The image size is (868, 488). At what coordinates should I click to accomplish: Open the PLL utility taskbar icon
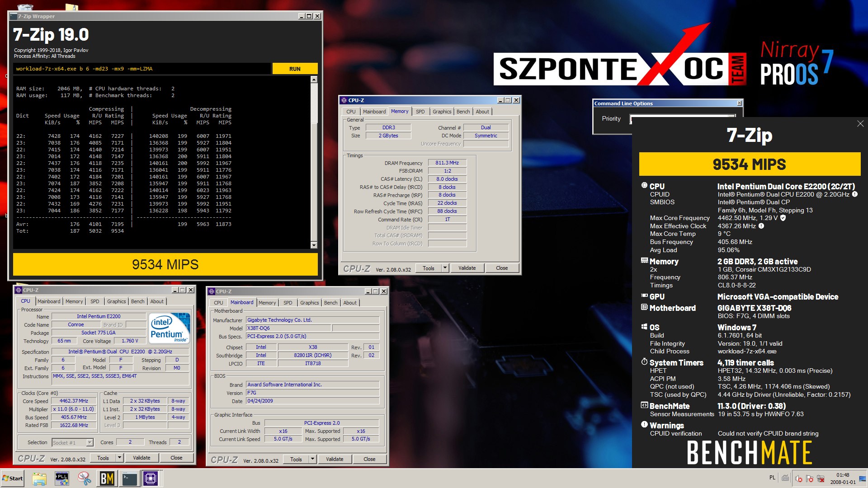[61, 479]
